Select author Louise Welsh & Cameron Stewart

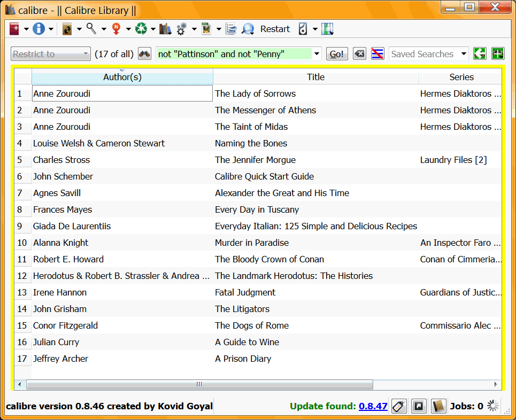(99, 143)
